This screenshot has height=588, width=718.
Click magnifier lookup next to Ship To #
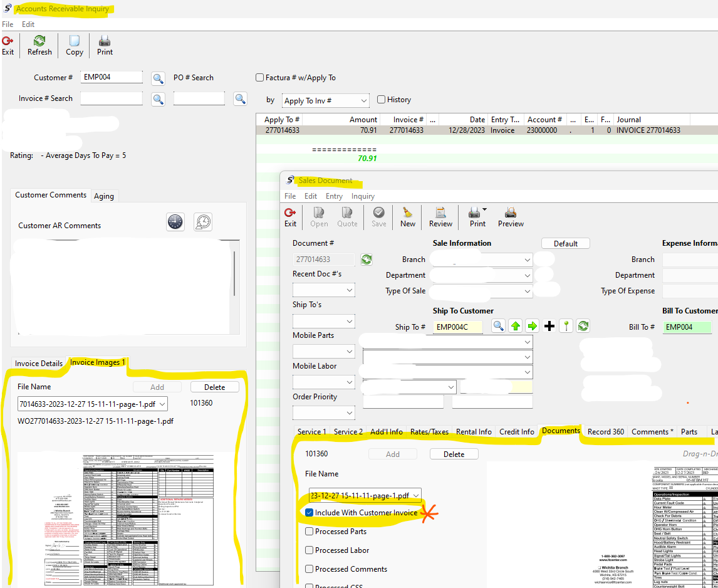[x=499, y=327]
